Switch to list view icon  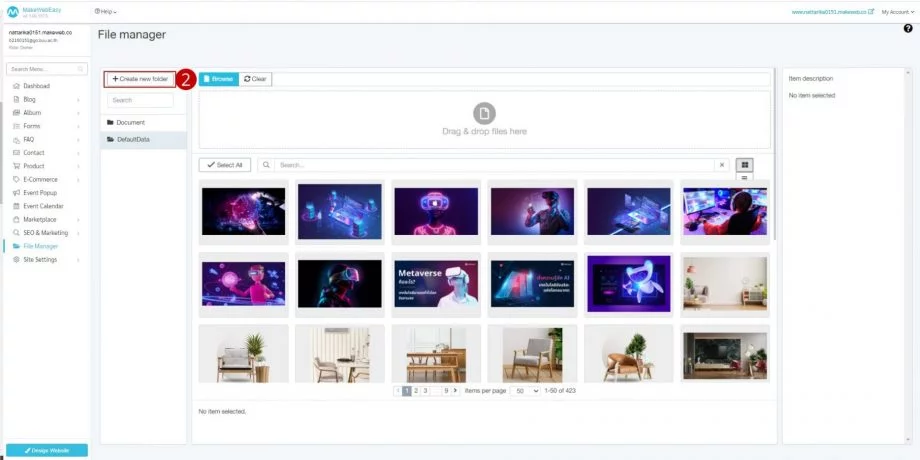pyautogui.click(x=745, y=177)
